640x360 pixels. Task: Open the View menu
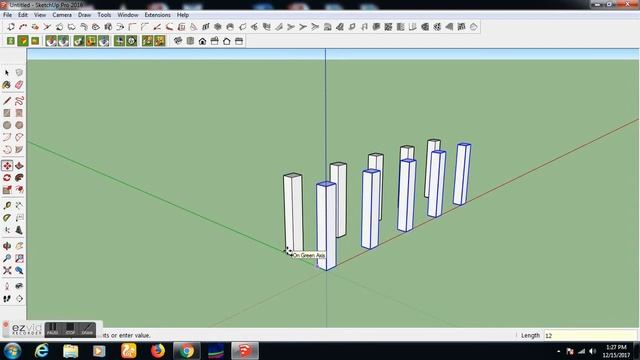tap(40, 15)
